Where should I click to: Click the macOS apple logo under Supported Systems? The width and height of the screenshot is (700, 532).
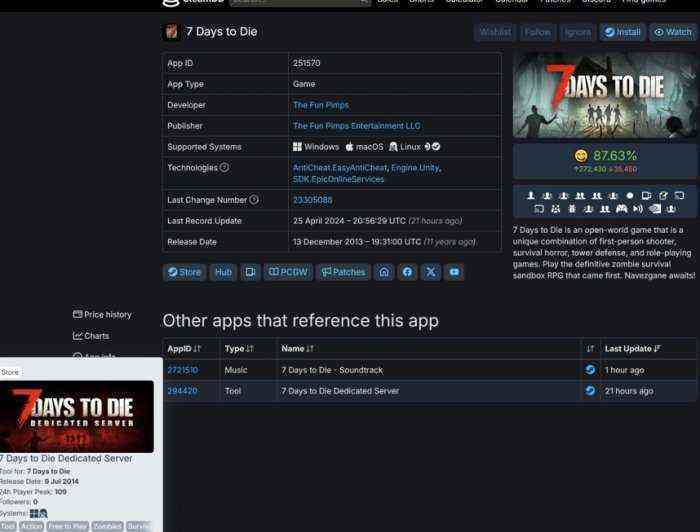(x=350, y=146)
